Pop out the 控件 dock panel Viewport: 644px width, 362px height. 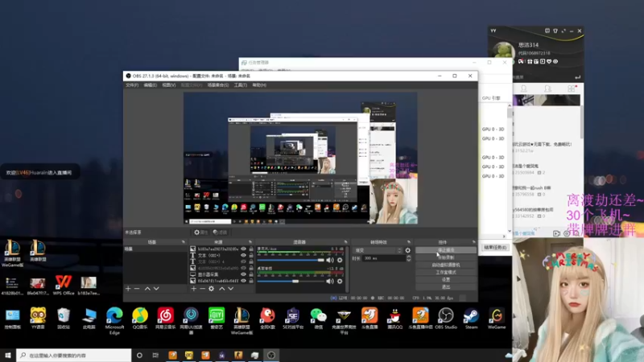tap(473, 242)
